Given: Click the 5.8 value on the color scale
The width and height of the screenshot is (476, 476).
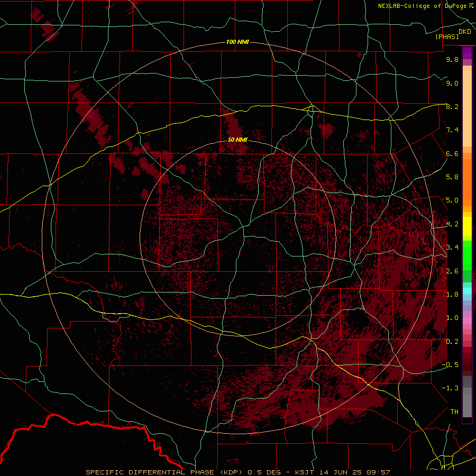Looking at the screenshot, I should 452,177.
